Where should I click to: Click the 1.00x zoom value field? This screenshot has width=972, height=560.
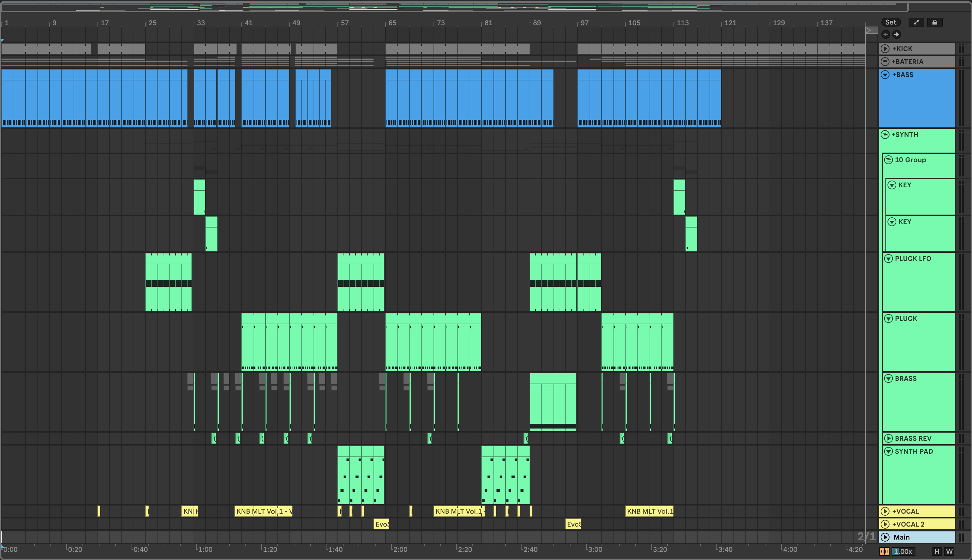[x=903, y=551]
